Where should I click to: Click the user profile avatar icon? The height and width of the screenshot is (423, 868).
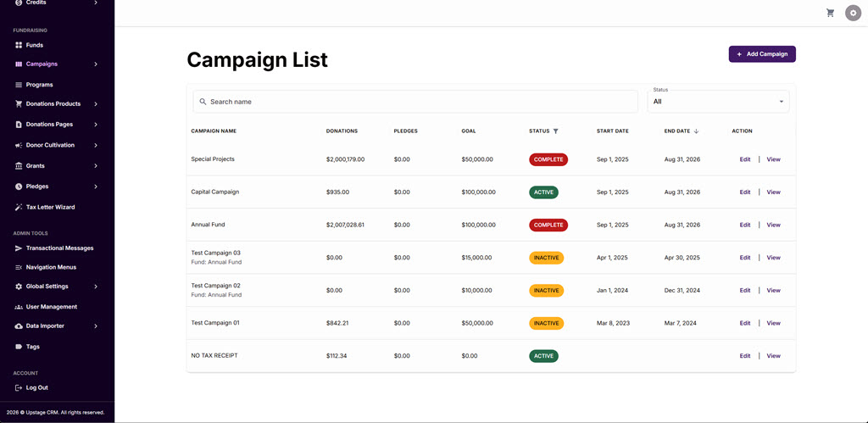853,13
